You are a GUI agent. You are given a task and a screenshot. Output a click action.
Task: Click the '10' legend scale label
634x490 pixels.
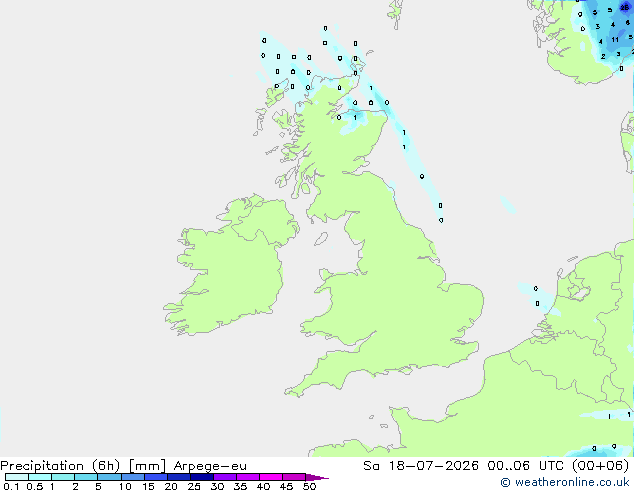[125, 486]
